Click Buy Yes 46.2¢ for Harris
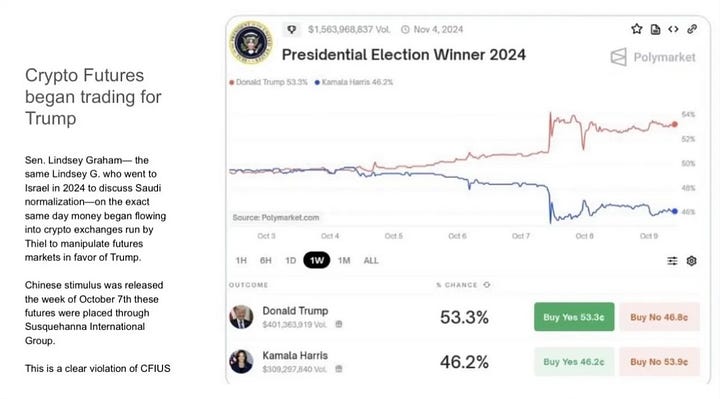Image resolution: width=720 pixels, height=399 pixels. point(574,362)
